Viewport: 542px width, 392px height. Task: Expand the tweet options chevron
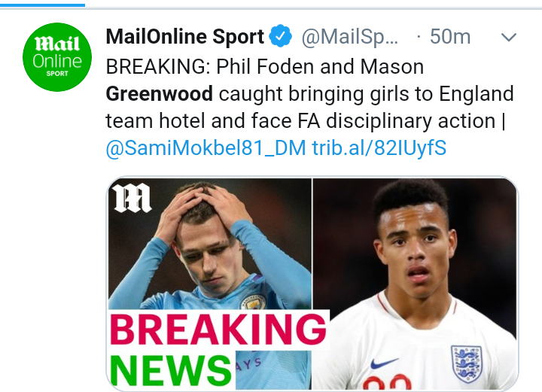(x=510, y=37)
